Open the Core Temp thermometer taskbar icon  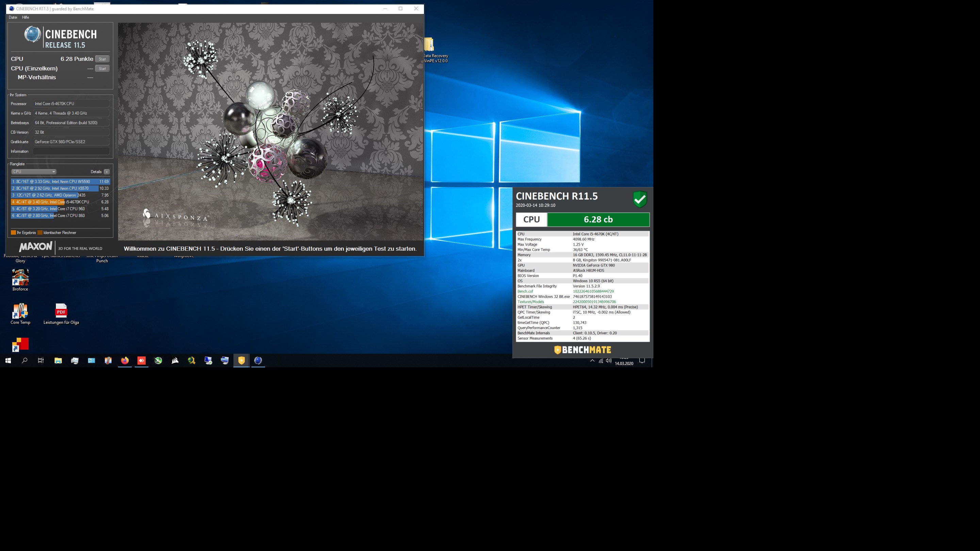(108, 361)
